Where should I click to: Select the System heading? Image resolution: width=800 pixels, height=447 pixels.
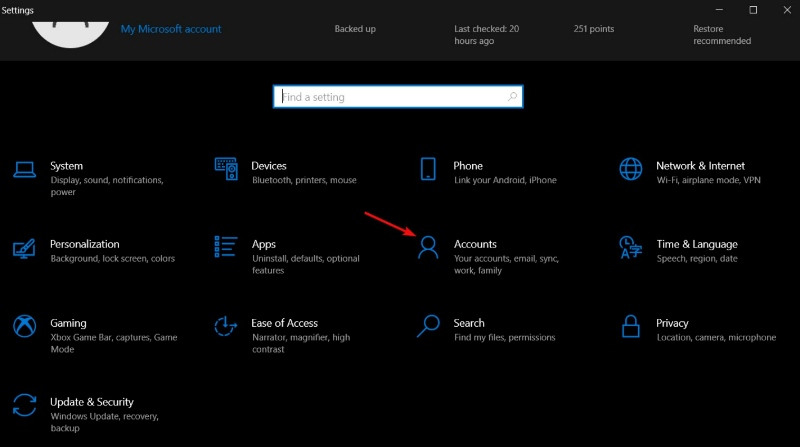click(x=66, y=166)
